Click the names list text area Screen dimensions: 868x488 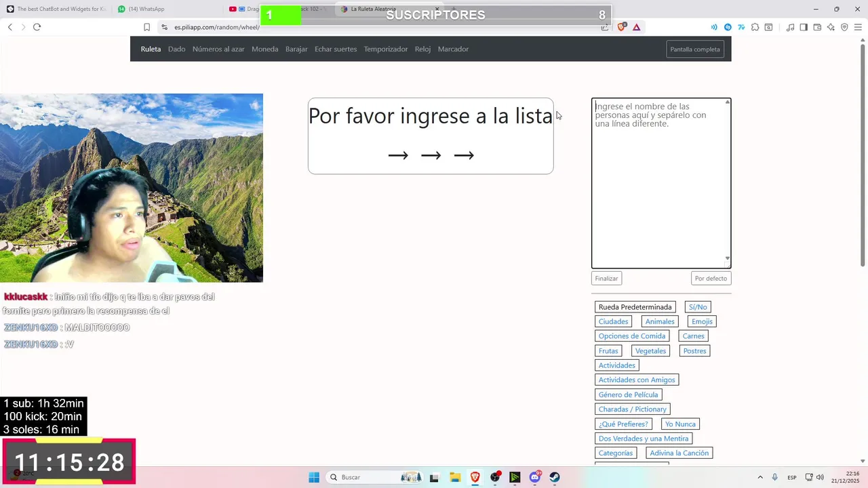(661, 183)
